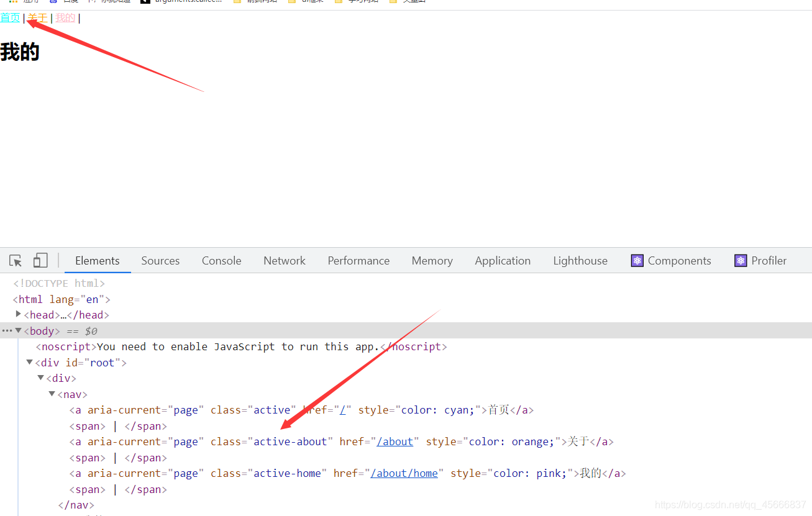Click the three-dots beside body element
Viewport: 812px width, 516px height.
pos(7,331)
